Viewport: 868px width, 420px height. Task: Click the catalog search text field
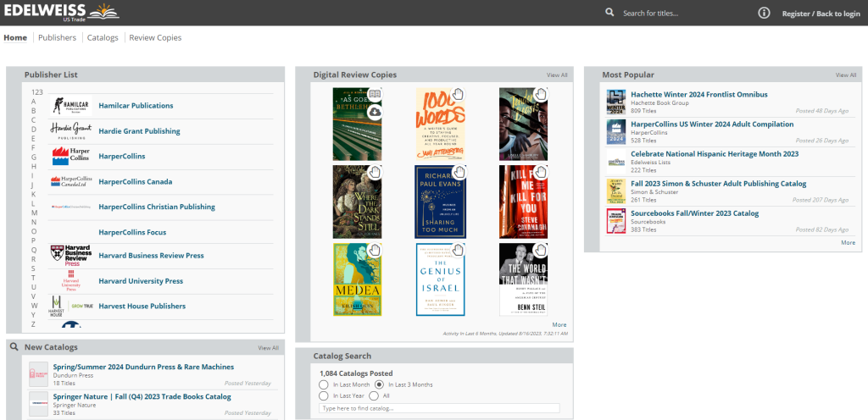point(439,408)
